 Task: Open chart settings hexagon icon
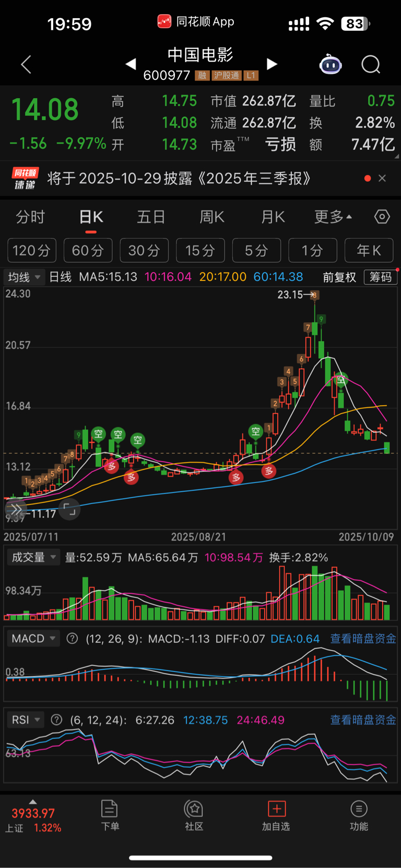click(x=382, y=217)
